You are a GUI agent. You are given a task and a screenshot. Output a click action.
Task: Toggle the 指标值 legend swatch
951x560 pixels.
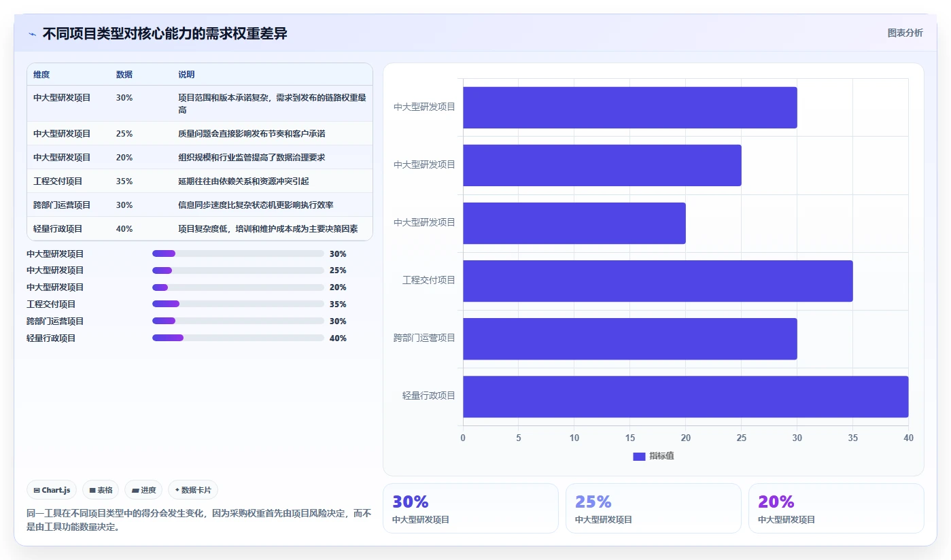coord(639,456)
